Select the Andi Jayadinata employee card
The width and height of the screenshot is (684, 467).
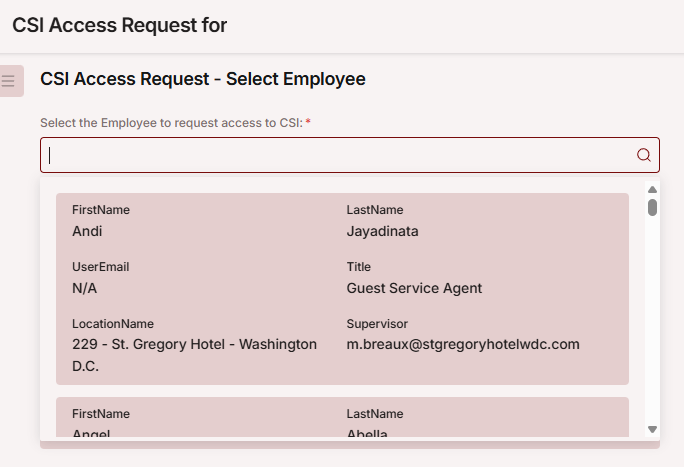(x=342, y=289)
